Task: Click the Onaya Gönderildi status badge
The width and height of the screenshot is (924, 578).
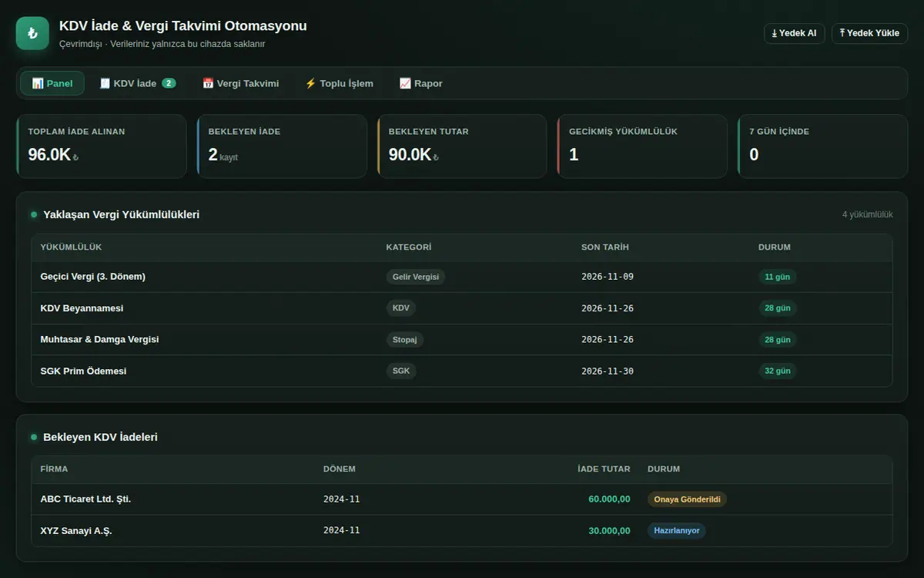Action: coord(687,499)
